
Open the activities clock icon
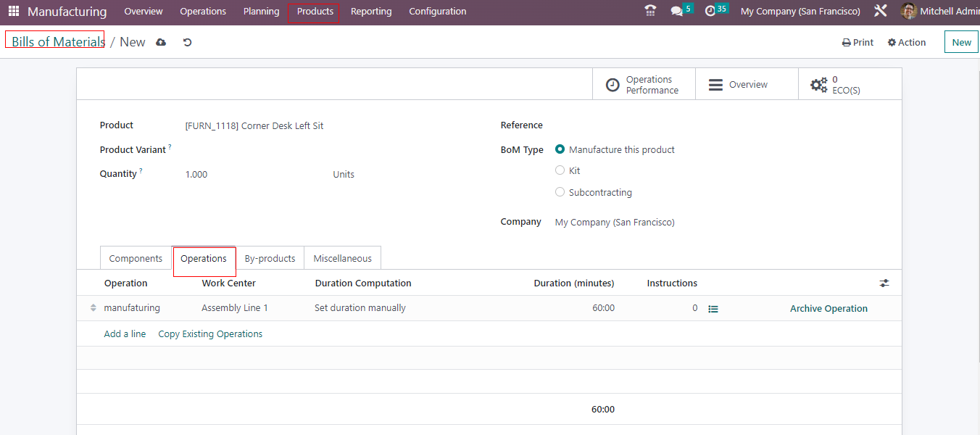coord(710,11)
